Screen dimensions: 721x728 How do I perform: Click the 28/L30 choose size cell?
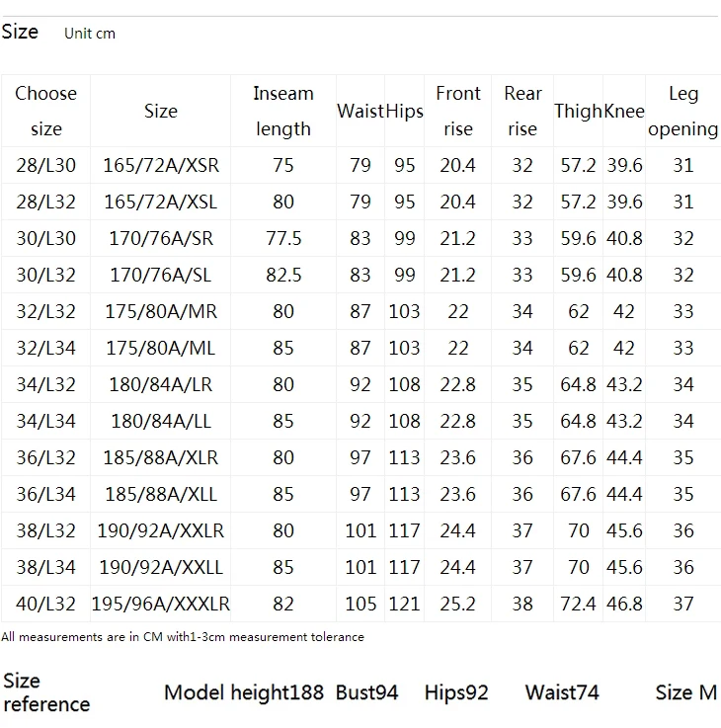click(45, 165)
